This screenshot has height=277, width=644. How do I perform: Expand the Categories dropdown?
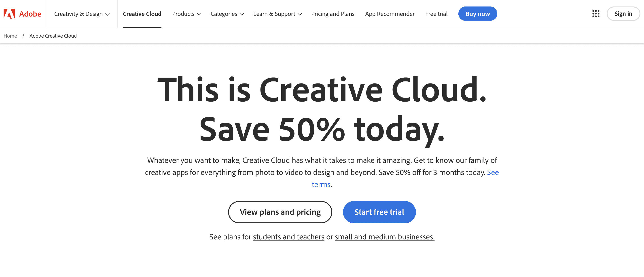tap(227, 14)
